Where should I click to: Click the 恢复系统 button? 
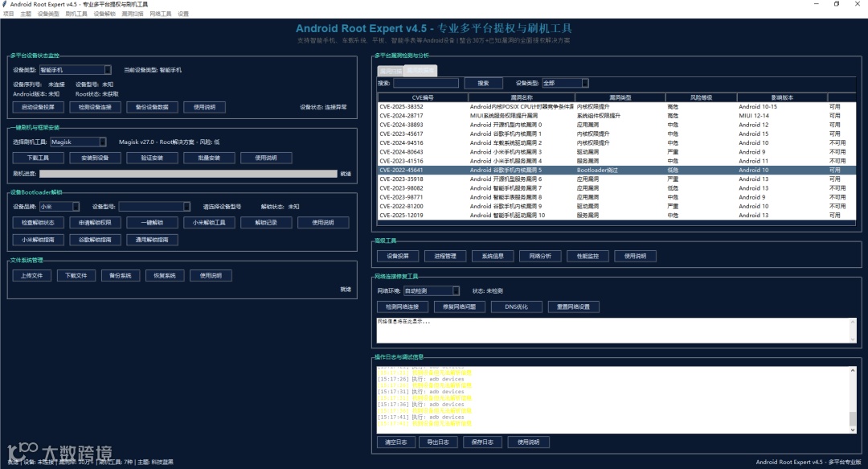[x=165, y=275]
